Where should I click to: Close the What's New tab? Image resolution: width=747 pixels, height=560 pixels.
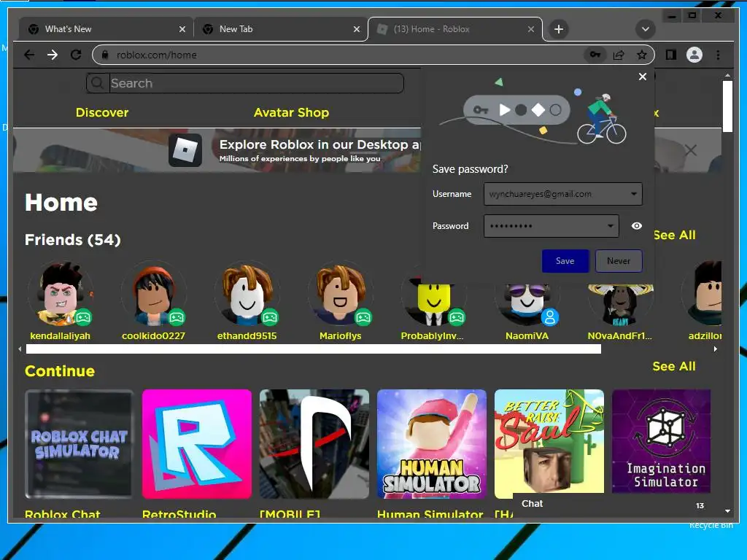tap(182, 29)
